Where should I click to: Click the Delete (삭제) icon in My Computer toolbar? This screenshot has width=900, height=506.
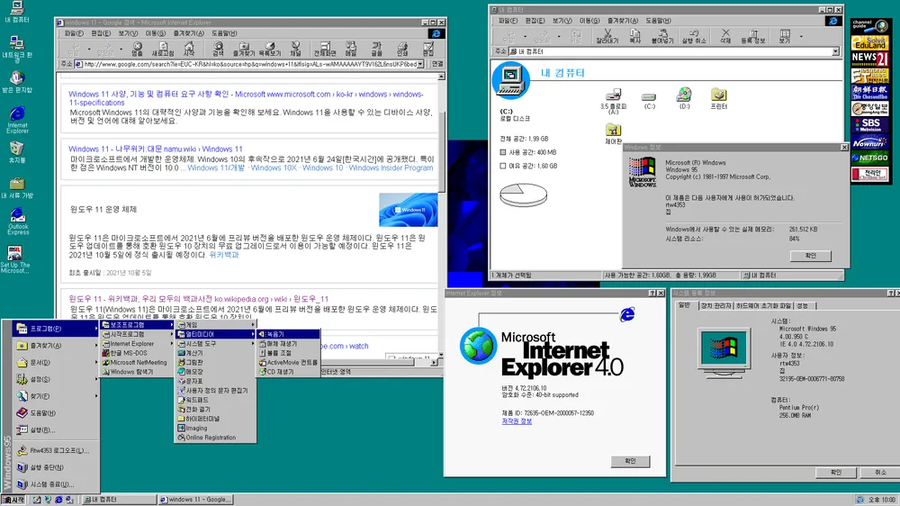[x=726, y=36]
